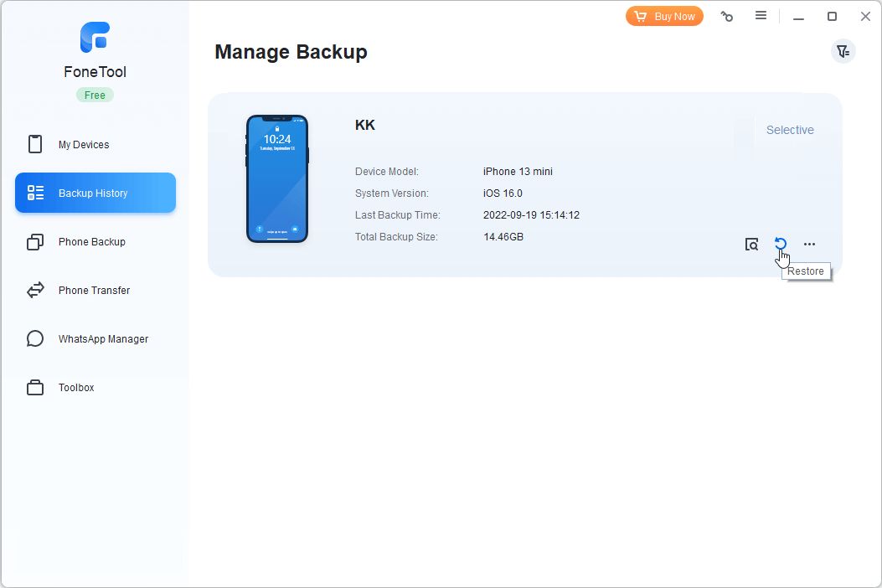Image resolution: width=882 pixels, height=588 pixels.
Task: Click the green Free edition badge
Action: tap(95, 95)
